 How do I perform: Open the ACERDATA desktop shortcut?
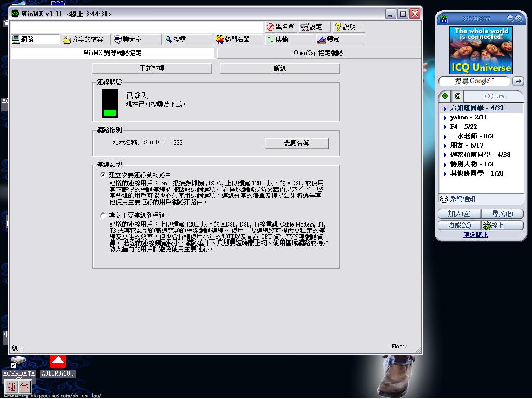click(19, 367)
